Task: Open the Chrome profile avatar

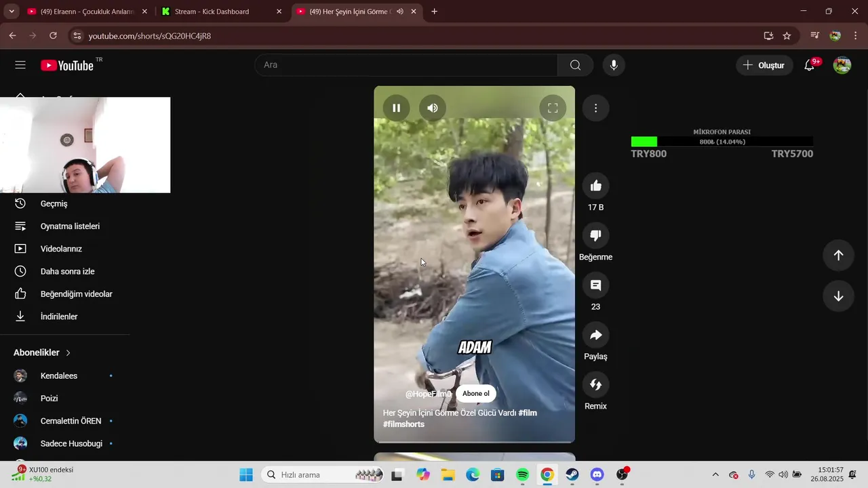Action: [x=835, y=36]
